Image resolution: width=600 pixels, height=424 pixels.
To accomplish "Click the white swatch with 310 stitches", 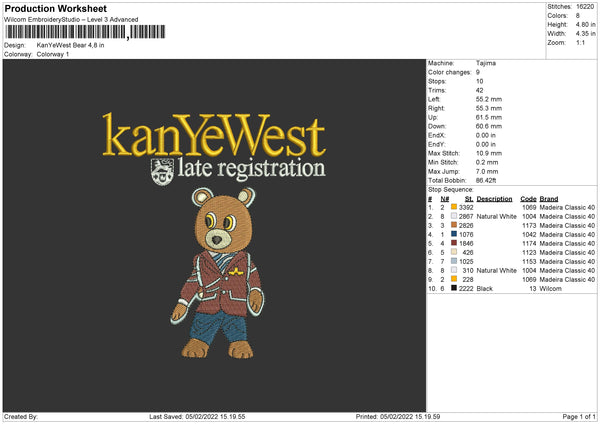I will click(454, 270).
